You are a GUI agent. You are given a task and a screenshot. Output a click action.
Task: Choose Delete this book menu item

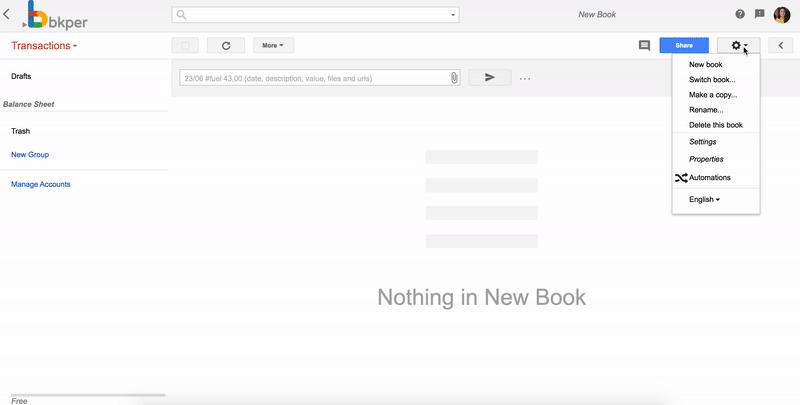coord(715,125)
